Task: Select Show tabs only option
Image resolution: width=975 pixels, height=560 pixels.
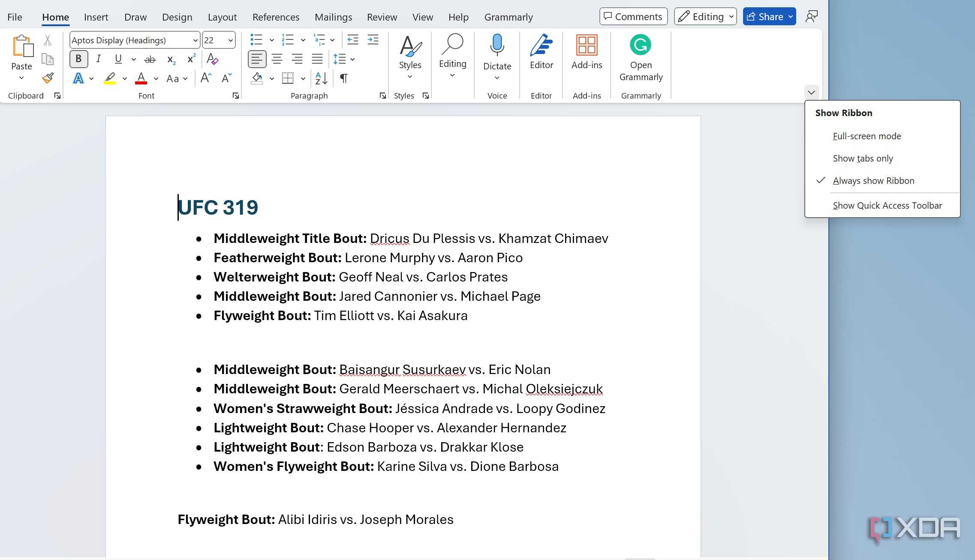Action: 882,159
